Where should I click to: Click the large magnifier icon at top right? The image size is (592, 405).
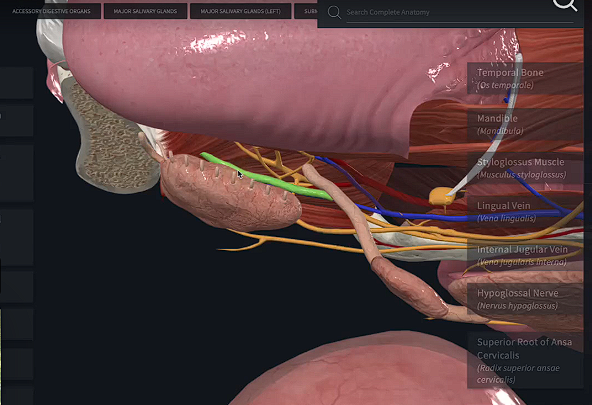tap(565, 5)
